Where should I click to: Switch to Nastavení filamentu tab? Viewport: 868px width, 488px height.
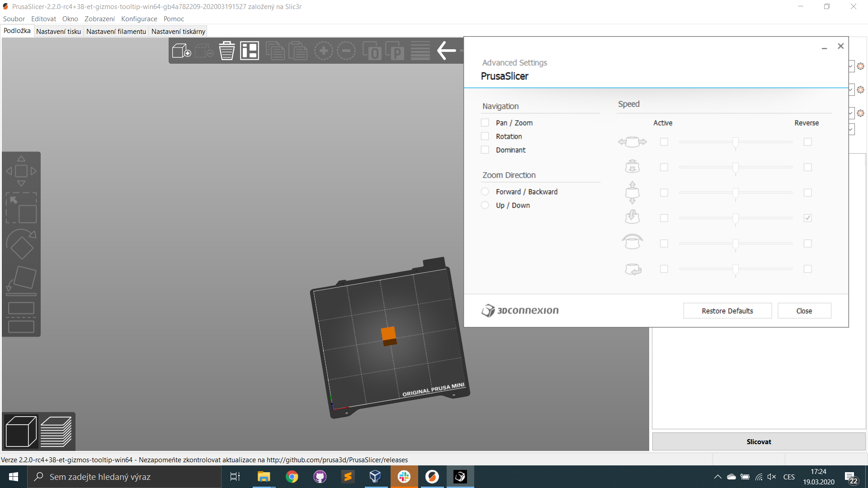(x=116, y=31)
